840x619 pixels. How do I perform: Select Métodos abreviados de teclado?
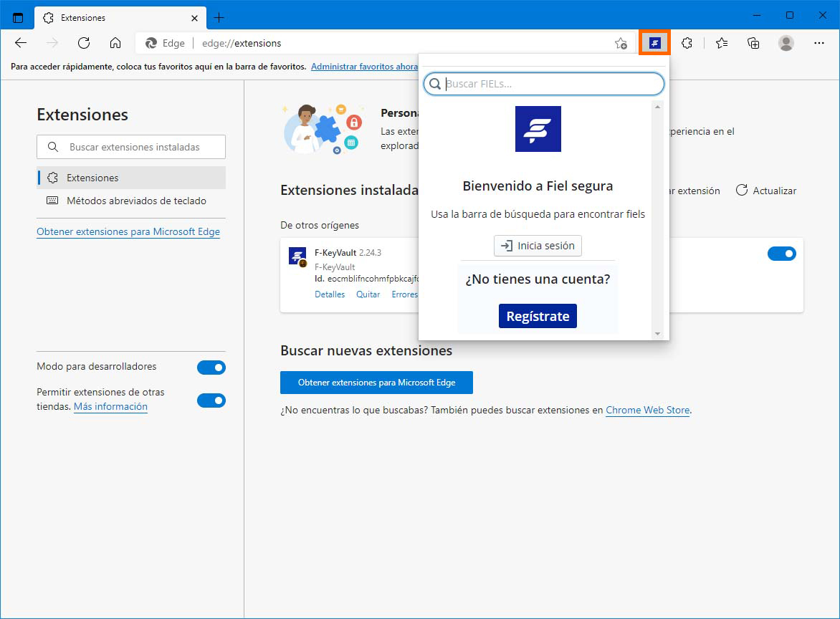point(131,201)
